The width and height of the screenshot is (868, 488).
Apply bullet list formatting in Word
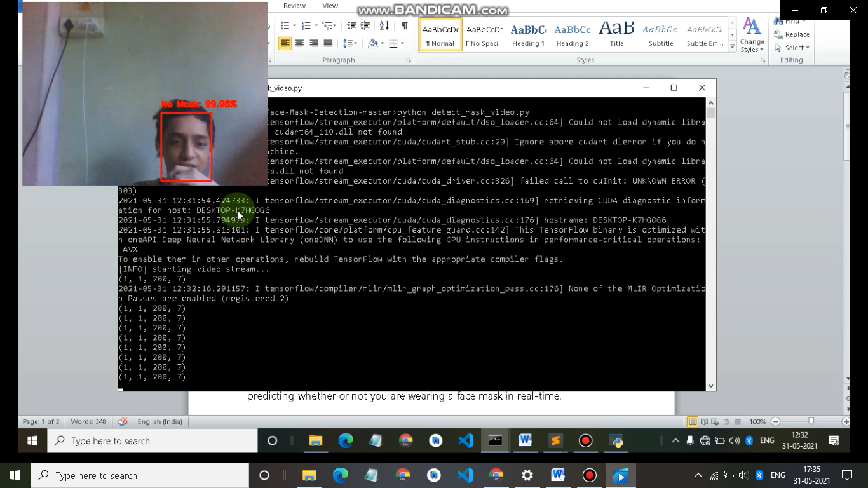coord(285,25)
